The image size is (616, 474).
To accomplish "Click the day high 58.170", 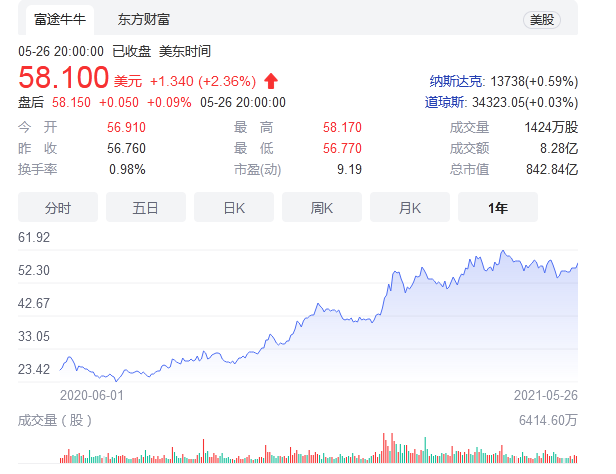I will (x=342, y=127).
